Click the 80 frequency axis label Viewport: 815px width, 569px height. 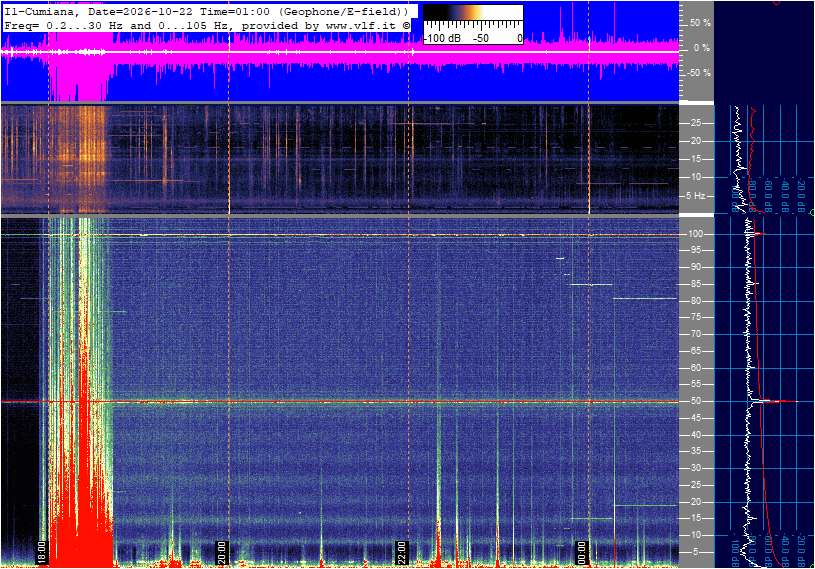coord(695,301)
